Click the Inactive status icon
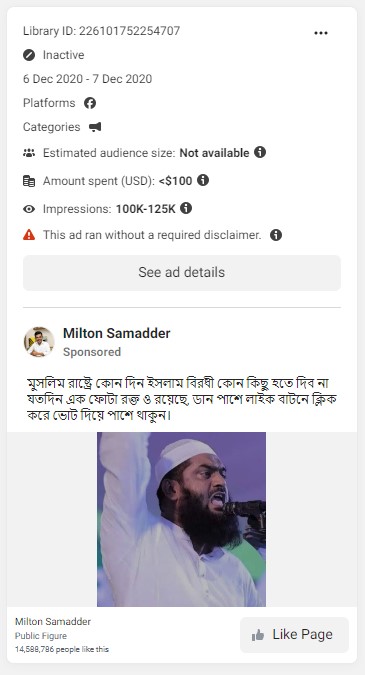 (x=29, y=55)
